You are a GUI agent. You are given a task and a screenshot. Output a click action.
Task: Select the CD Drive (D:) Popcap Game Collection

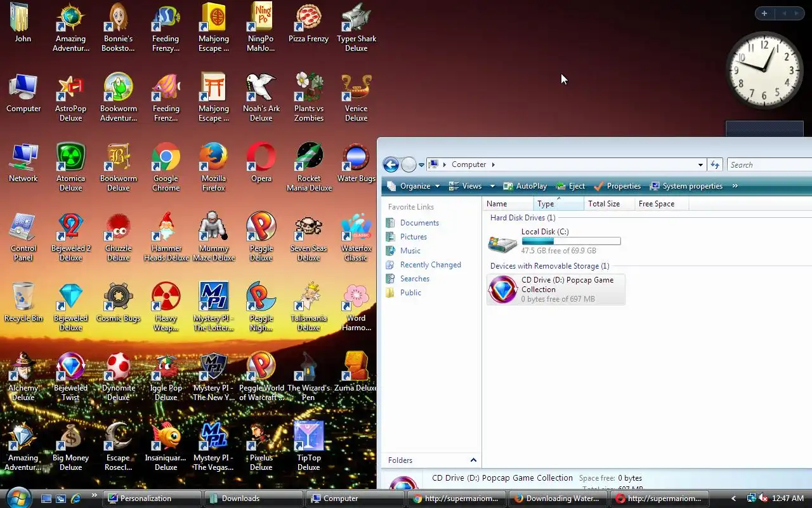click(x=556, y=290)
